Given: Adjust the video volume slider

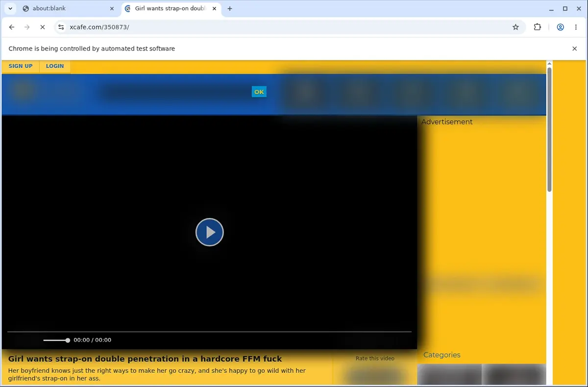Looking at the screenshot, I should [x=56, y=340].
